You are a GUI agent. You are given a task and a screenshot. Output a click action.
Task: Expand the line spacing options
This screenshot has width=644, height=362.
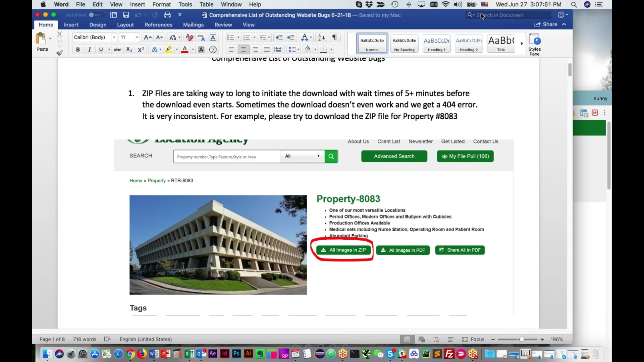coord(298,49)
